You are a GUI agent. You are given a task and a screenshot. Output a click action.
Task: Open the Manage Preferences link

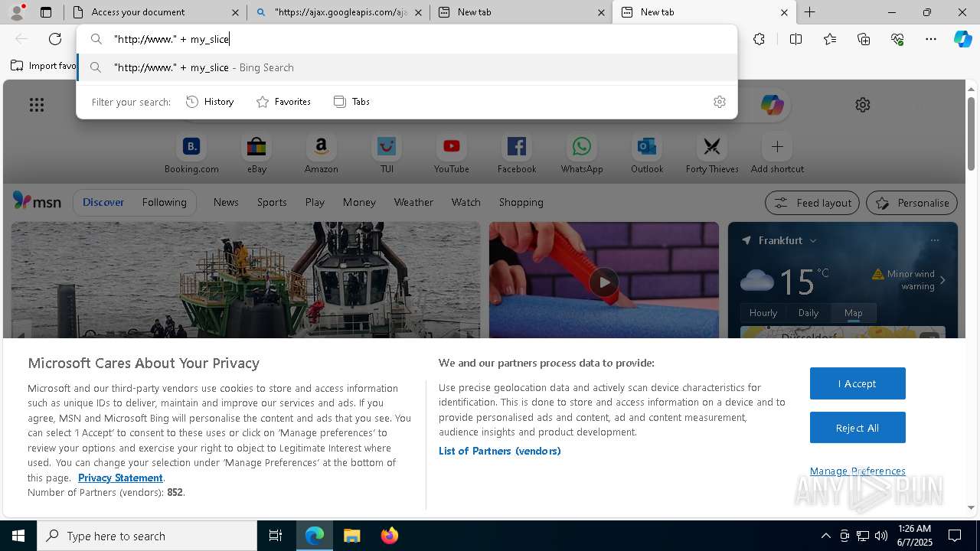click(857, 471)
